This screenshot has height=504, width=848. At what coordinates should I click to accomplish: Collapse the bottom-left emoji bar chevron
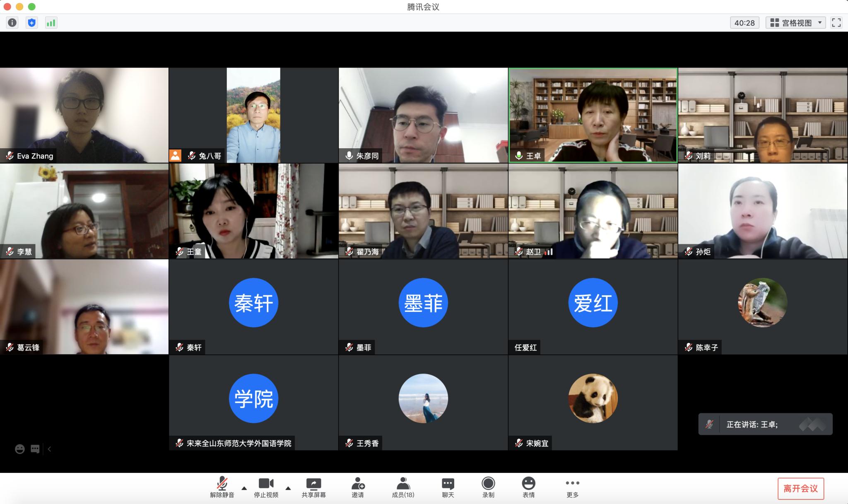tap(49, 449)
